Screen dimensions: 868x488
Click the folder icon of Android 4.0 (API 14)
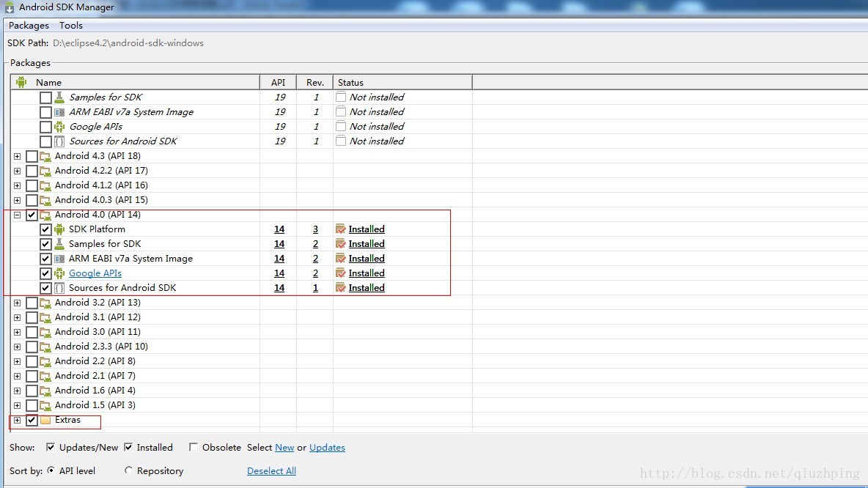45,215
